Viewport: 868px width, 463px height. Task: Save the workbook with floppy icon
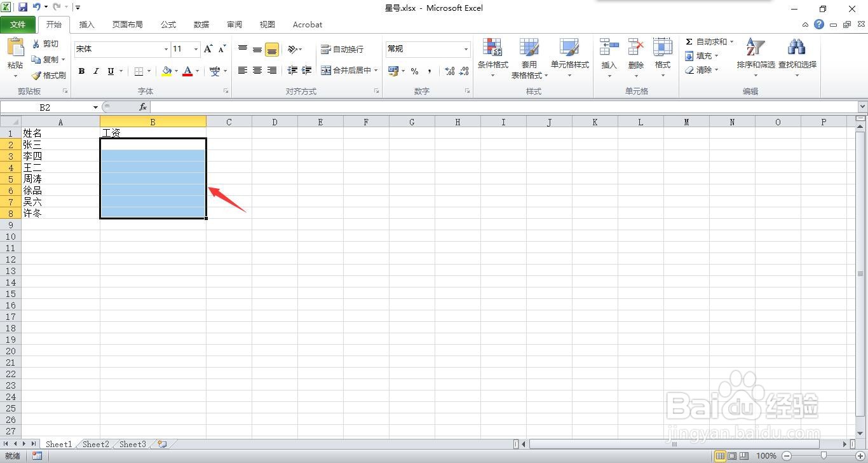pos(23,8)
